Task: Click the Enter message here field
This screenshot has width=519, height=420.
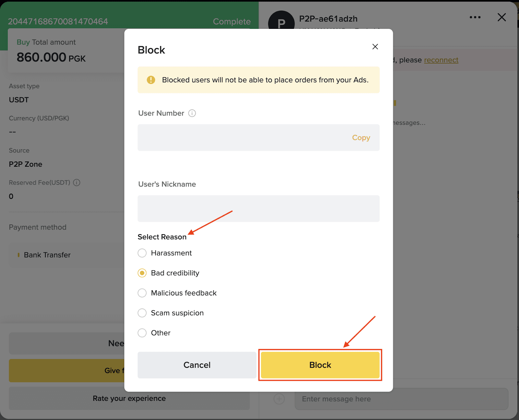Action: (401, 399)
